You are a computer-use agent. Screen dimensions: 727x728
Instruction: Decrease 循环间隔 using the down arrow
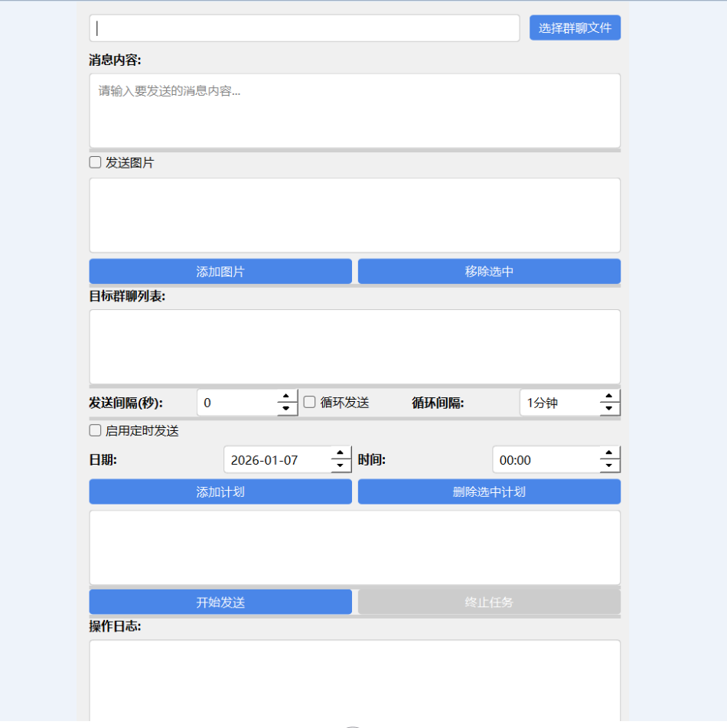(610, 409)
